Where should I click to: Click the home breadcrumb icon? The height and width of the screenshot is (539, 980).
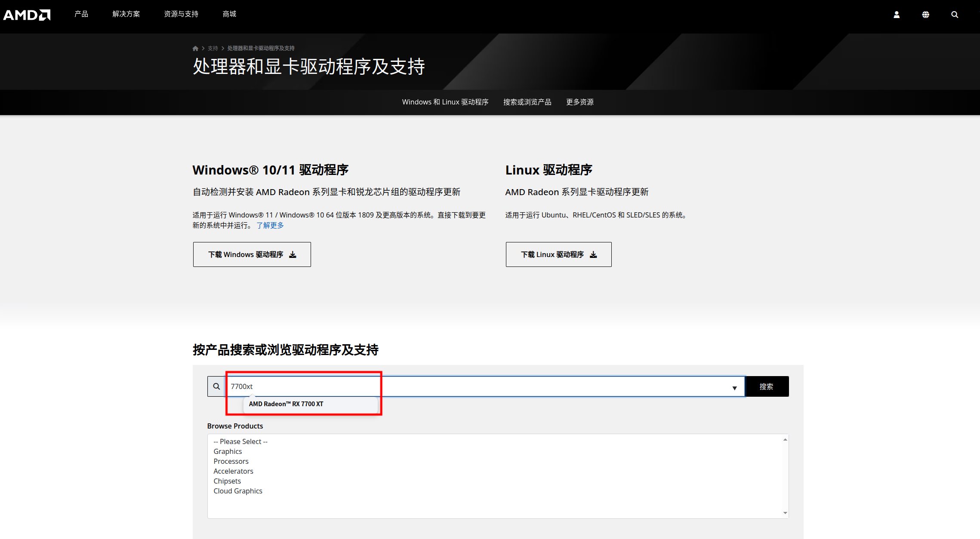tap(195, 48)
